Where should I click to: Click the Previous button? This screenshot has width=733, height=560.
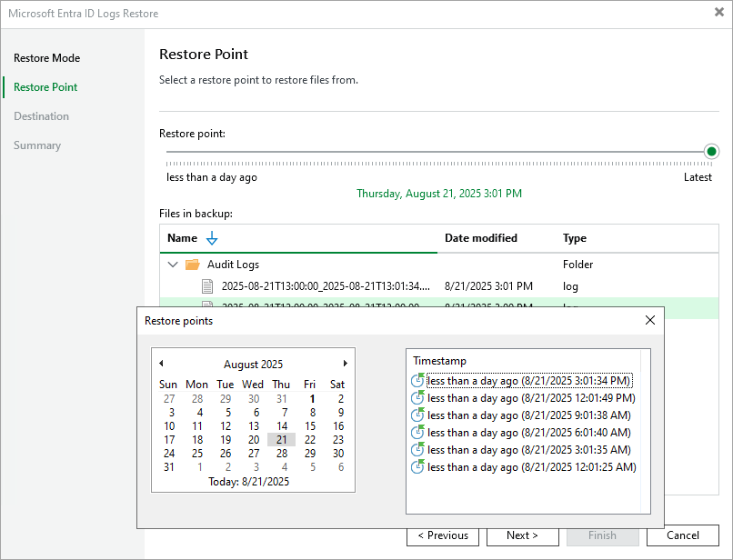(x=443, y=535)
